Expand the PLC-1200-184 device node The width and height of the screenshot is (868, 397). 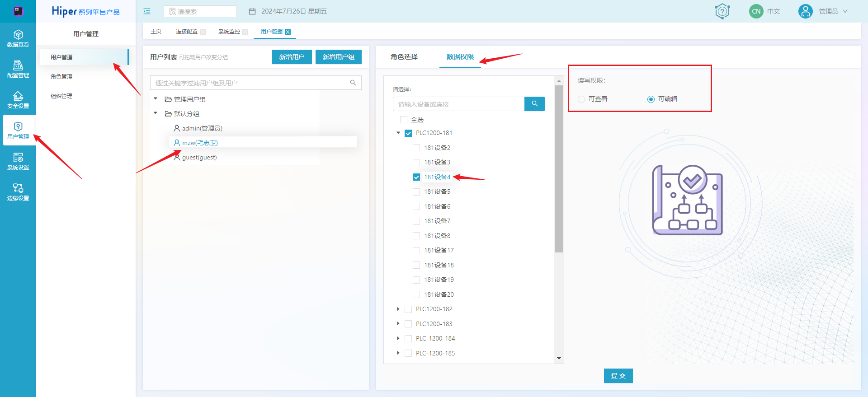[x=398, y=338]
